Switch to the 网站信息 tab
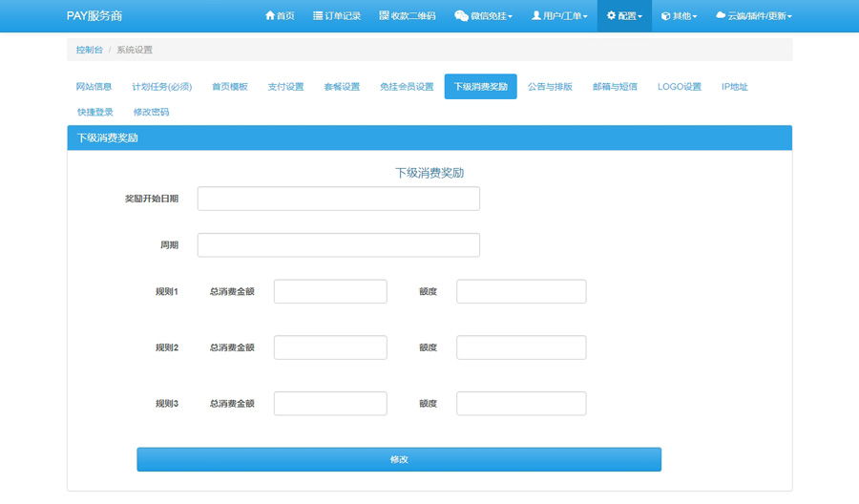 coord(94,87)
